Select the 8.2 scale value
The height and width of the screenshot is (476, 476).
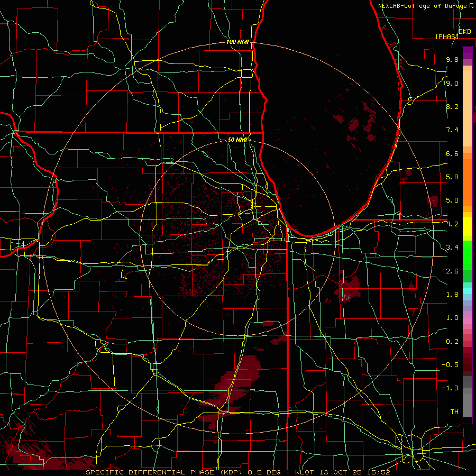(x=452, y=106)
